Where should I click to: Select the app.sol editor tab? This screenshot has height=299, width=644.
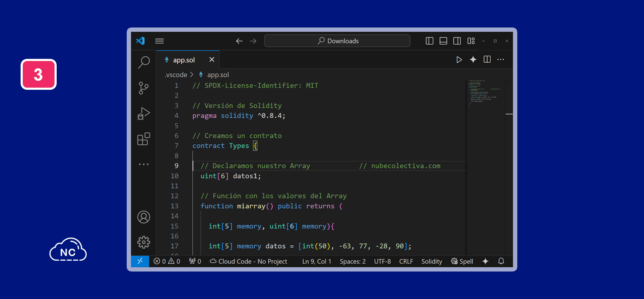point(184,60)
